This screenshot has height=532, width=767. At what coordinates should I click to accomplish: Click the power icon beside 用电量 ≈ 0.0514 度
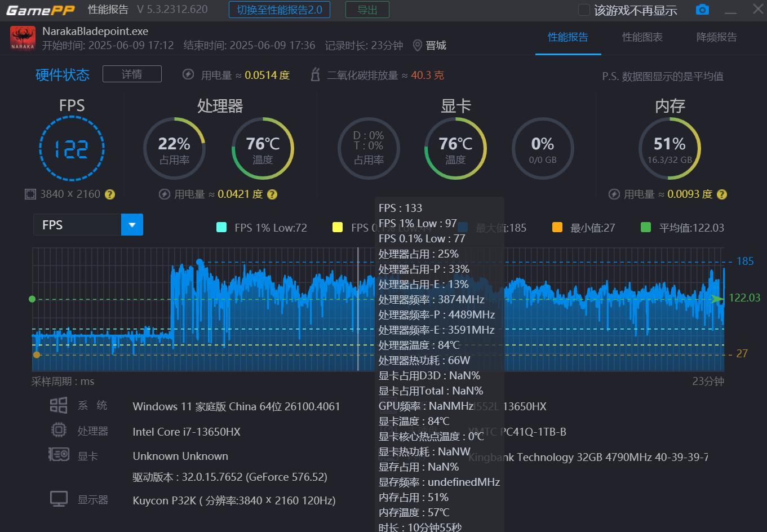click(189, 74)
